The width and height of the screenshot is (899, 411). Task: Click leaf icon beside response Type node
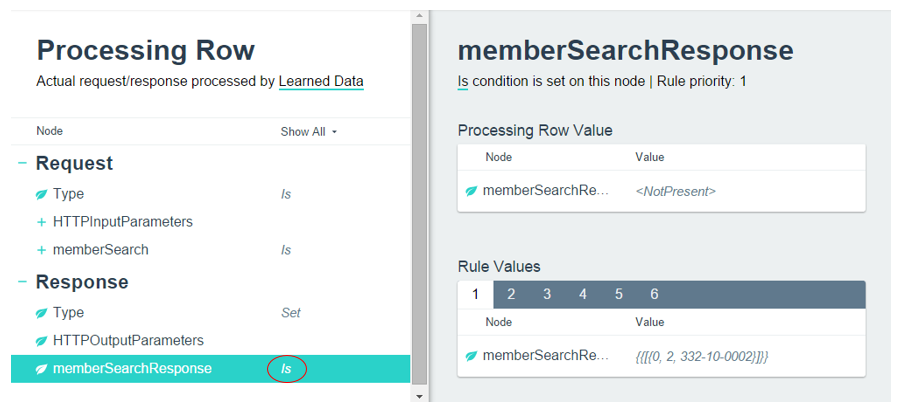pos(41,313)
